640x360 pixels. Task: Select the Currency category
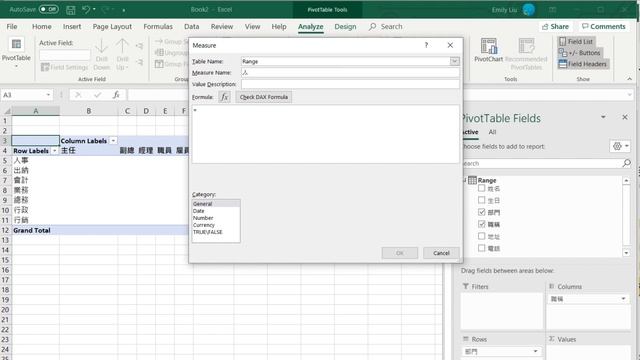pos(216,225)
